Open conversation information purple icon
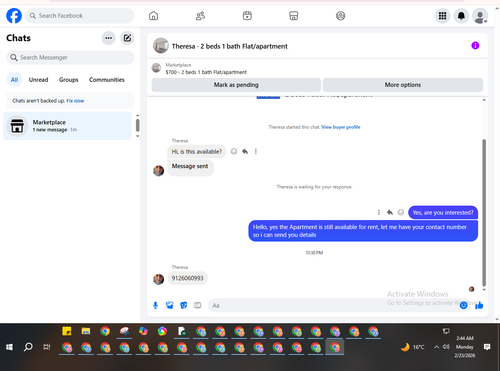 (x=475, y=46)
